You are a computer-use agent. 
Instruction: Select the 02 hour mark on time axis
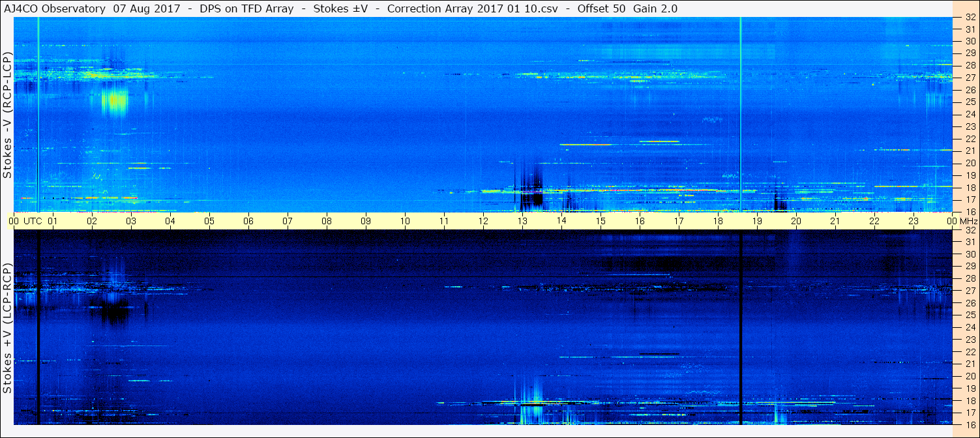click(x=92, y=221)
